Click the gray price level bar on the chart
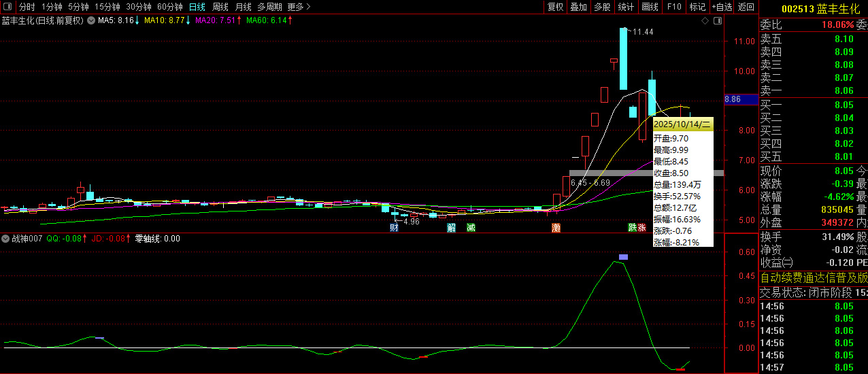The image size is (868, 374). 646,173
